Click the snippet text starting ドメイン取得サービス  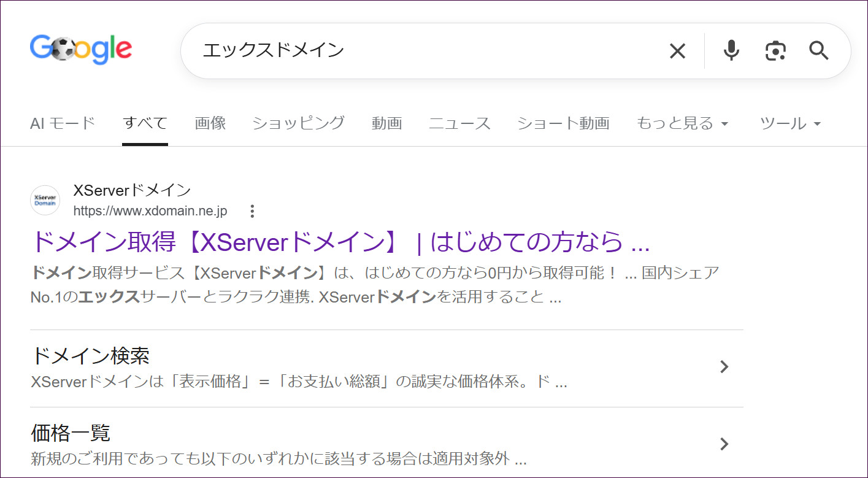point(375,285)
